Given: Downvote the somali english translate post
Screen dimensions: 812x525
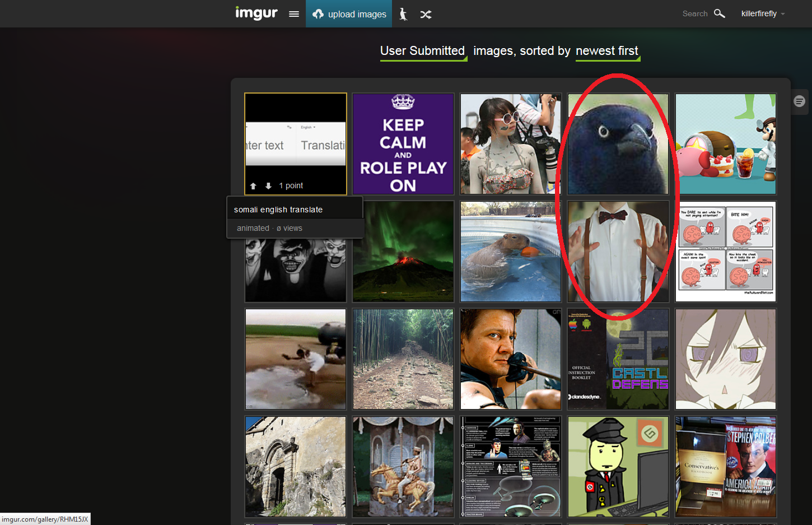Looking at the screenshot, I should coord(268,186).
